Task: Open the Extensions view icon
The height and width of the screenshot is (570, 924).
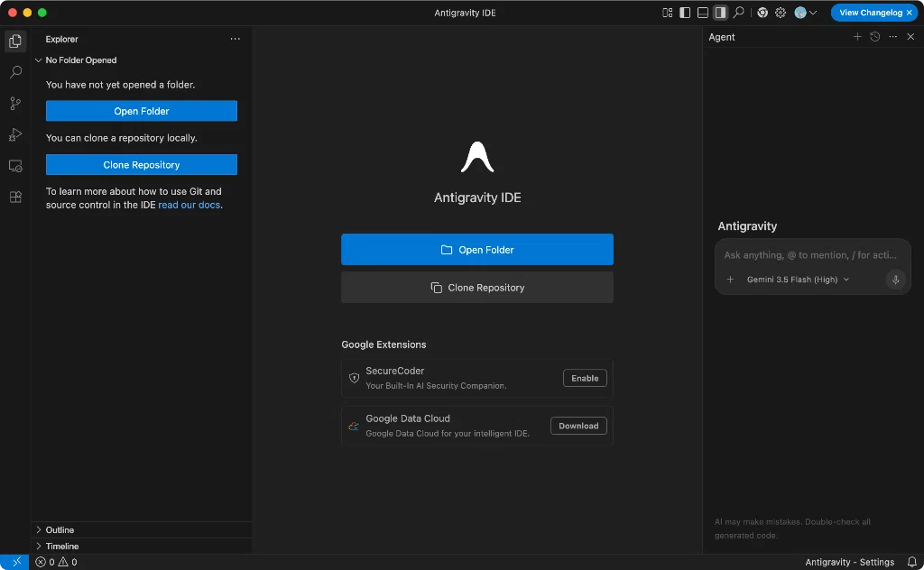Action: coord(16,198)
